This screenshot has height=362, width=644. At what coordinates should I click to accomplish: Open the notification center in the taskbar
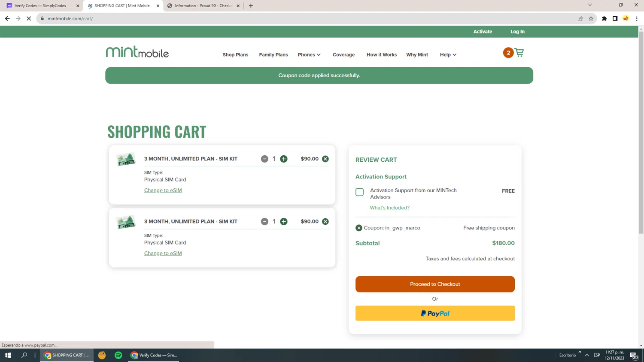click(x=634, y=355)
